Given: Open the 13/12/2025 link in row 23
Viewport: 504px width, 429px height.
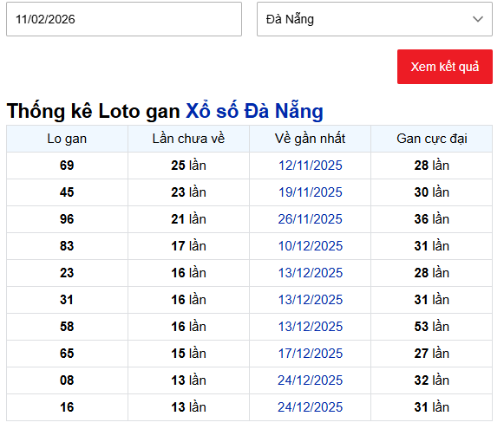Looking at the screenshot, I should pyautogui.click(x=311, y=273).
